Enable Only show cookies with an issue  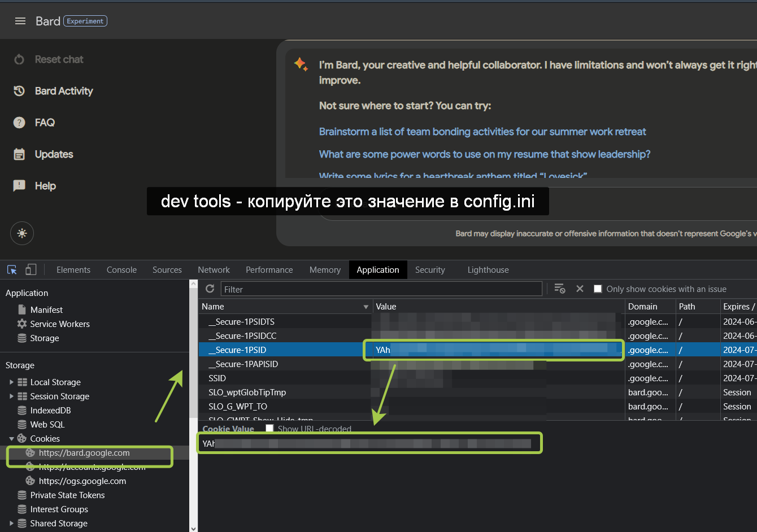click(x=598, y=289)
